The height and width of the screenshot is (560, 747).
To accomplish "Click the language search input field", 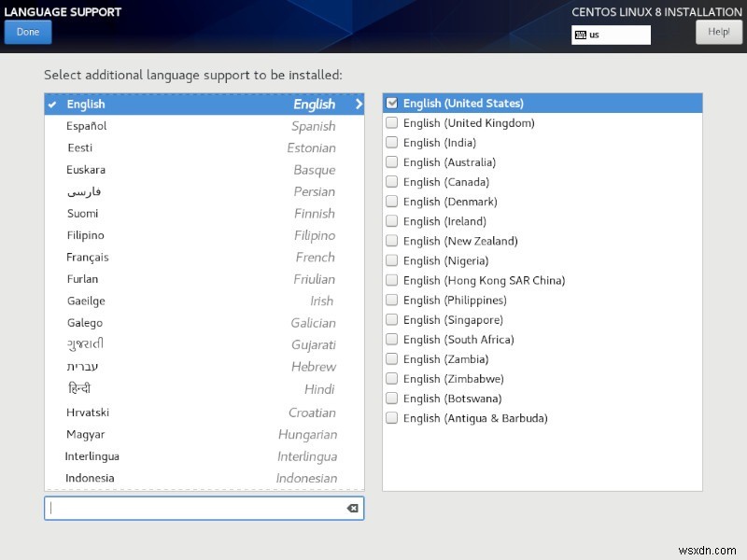I will pyautogui.click(x=187, y=508).
